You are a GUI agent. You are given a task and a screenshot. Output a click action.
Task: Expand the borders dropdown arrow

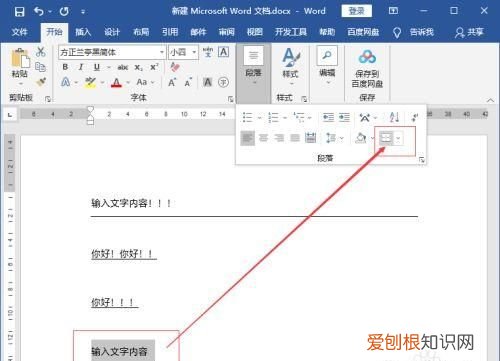click(399, 138)
